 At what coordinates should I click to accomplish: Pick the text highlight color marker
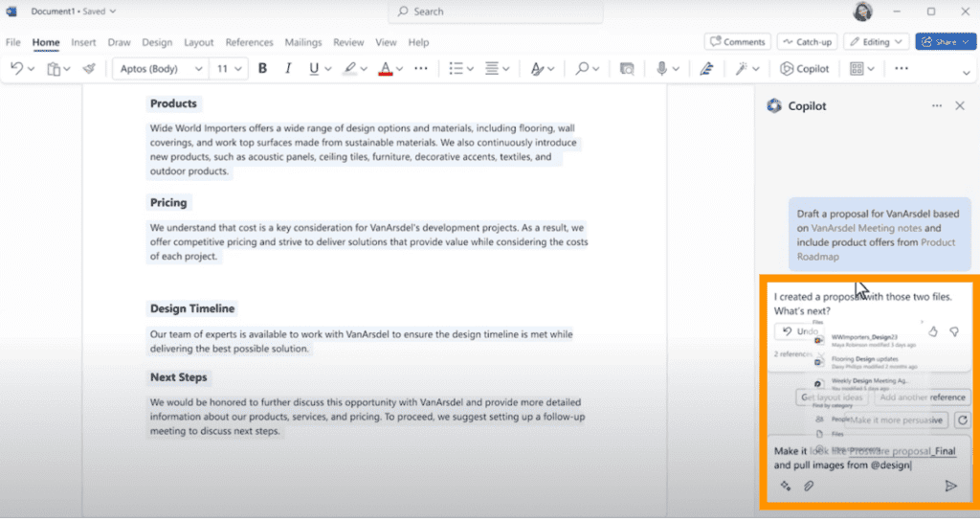tap(350, 69)
